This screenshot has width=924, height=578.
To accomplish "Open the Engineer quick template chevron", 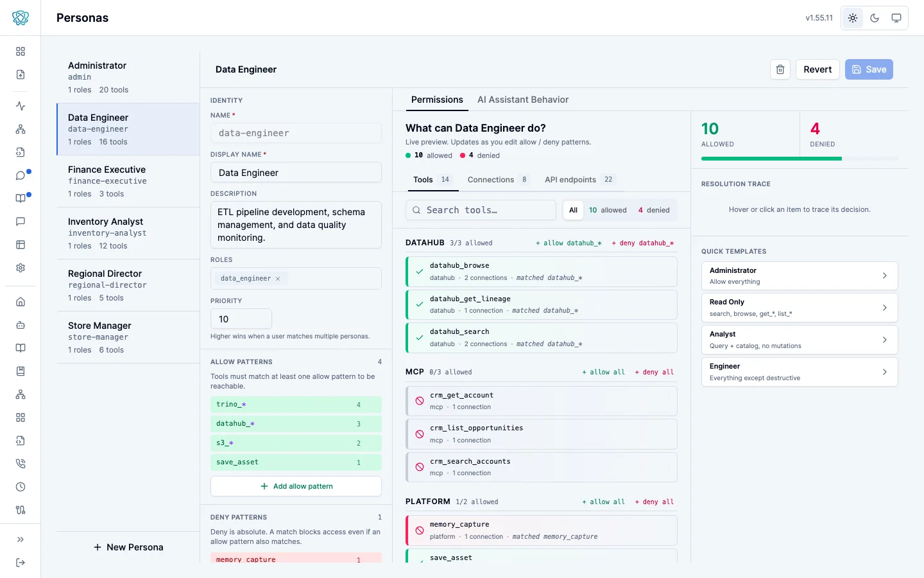I will point(884,372).
